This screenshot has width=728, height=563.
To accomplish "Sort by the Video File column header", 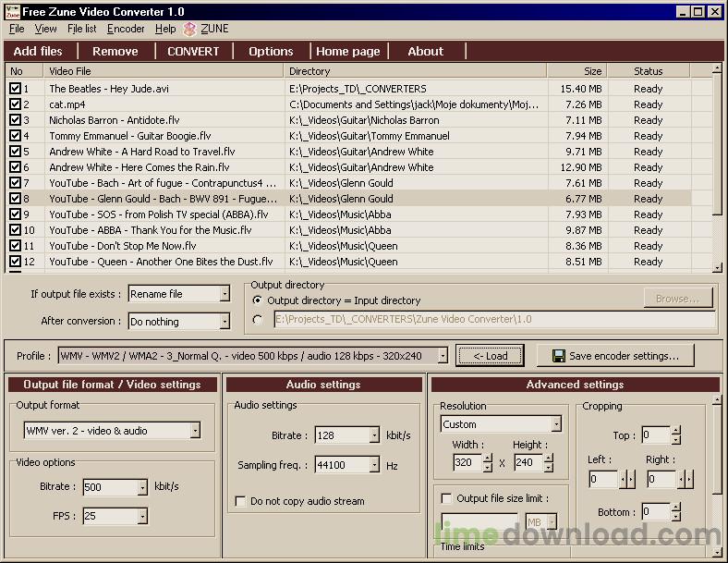I will click(164, 71).
